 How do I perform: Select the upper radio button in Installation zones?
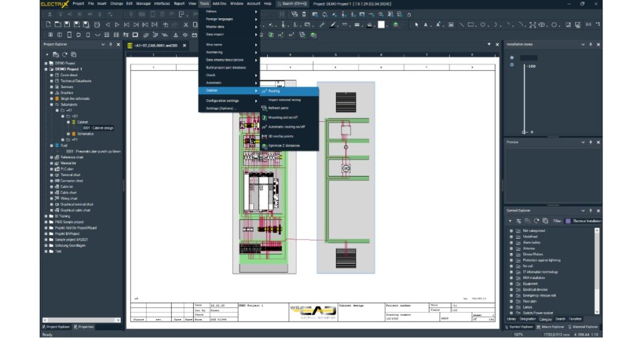pos(512,58)
